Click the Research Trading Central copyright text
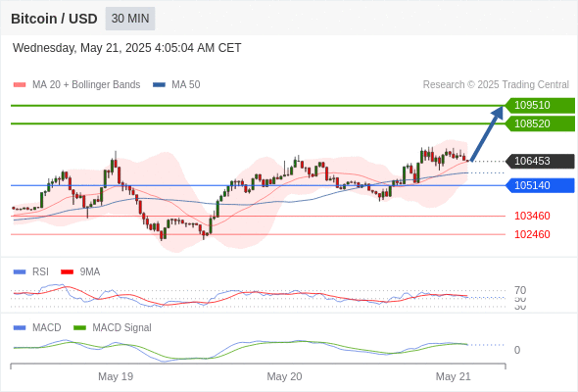The image size is (578, 392). click(496, 85)
